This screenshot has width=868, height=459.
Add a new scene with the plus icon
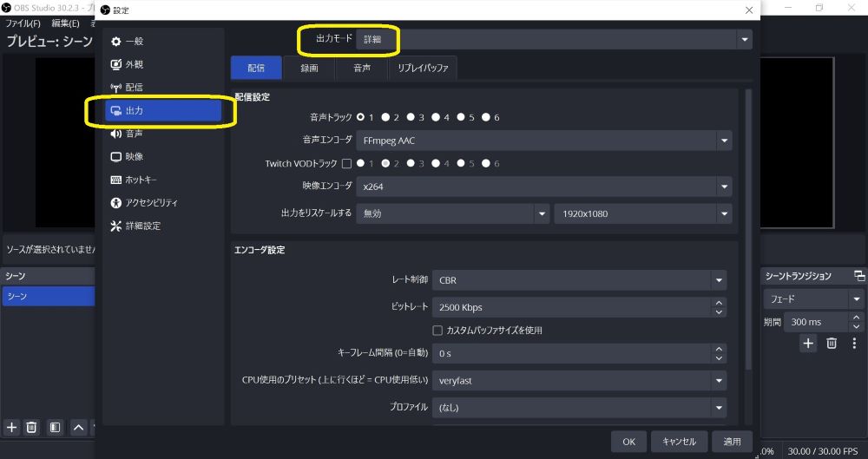point(11,427)
